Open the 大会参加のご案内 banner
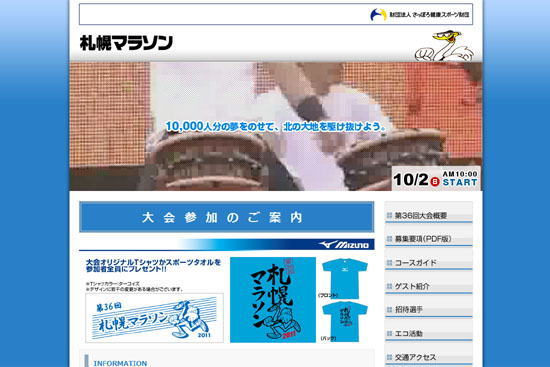Screen dimensions: 550x367 point(227,217)
